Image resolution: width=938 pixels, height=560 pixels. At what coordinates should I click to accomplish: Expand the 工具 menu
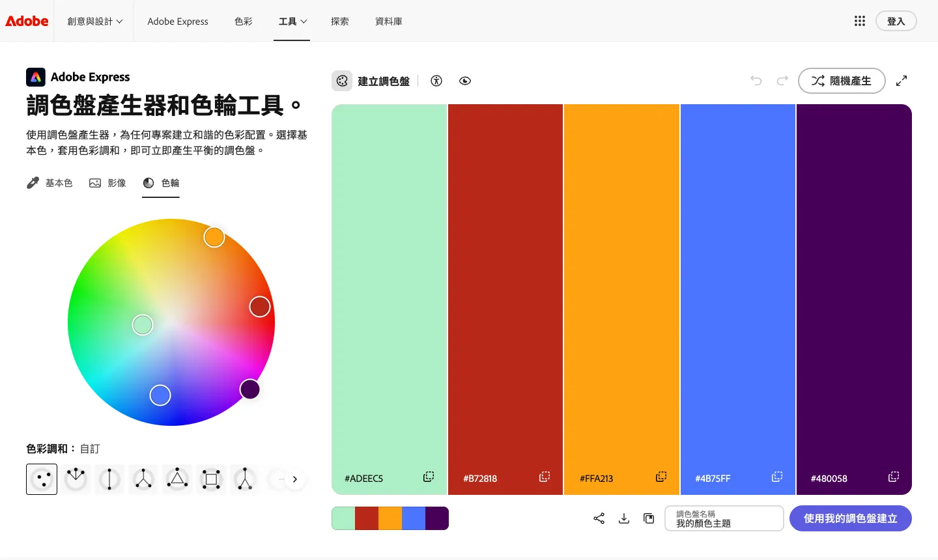coord(292,21)
